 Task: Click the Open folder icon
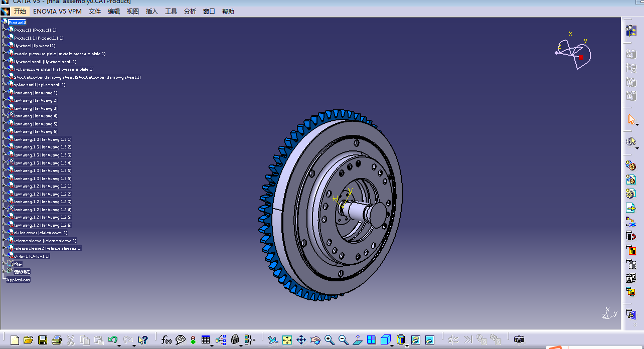[29, 340]
